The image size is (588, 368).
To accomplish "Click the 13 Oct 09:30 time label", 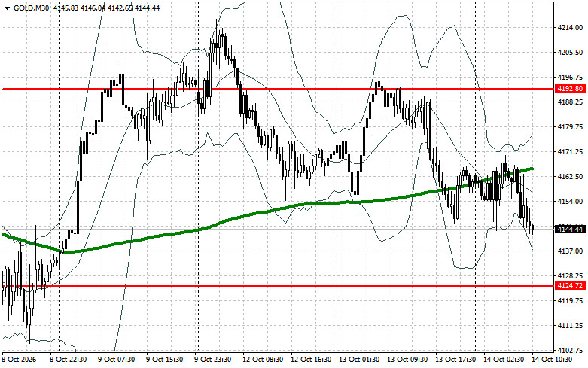I will pos(407,360).
